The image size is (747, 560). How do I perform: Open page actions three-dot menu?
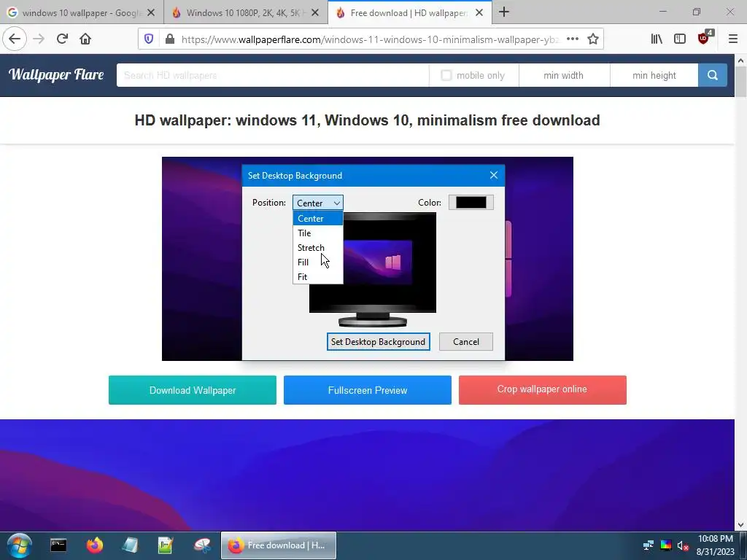click(573, 39)
